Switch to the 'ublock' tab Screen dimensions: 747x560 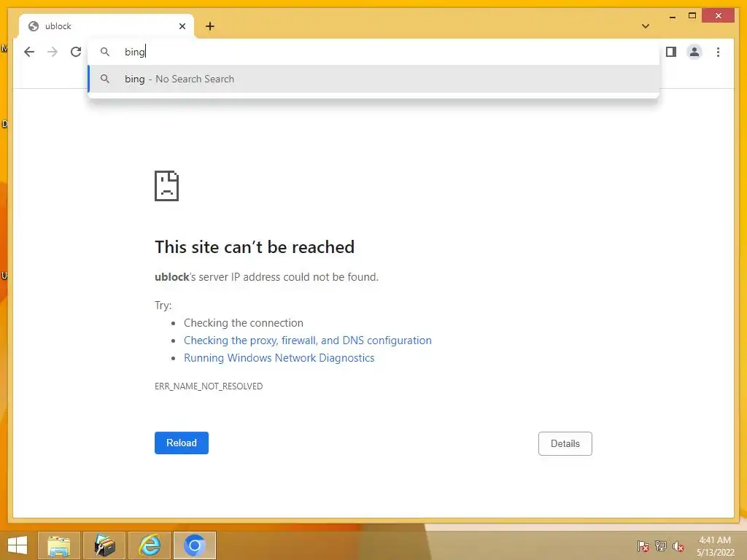pyautogui.click(x=107, y=26)
